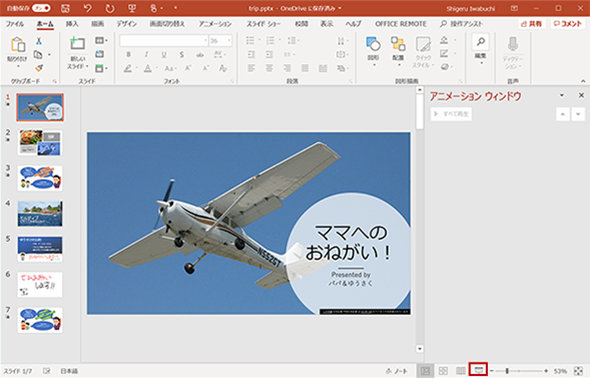The image size is (590, 378).
Task: Click the コメント (Comments) button
Action: [x=568, y=24]
